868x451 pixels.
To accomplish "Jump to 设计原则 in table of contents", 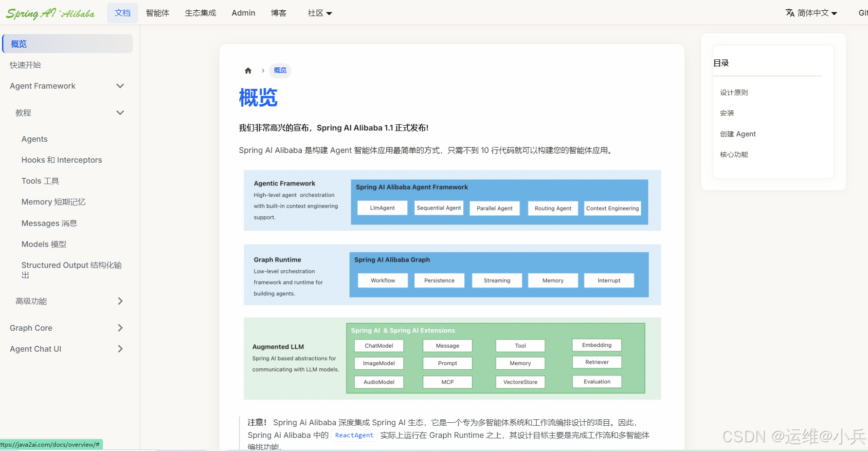I will 734,93.
